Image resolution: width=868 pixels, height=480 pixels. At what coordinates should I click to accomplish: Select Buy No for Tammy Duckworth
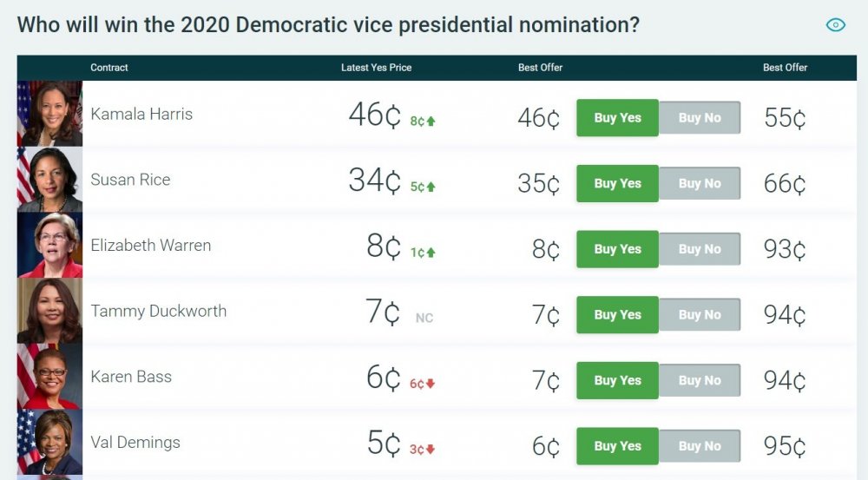[700, 315]
